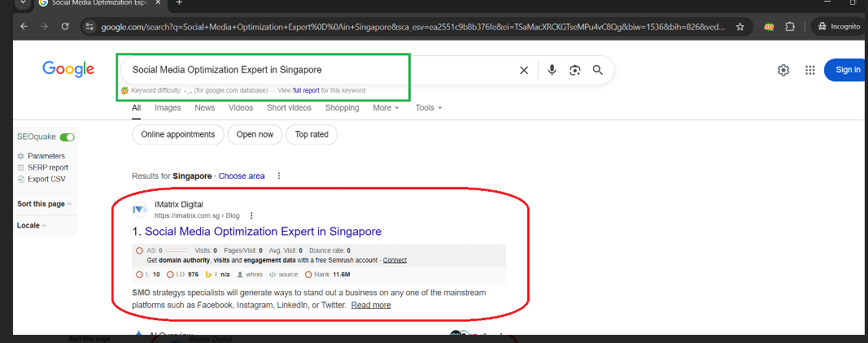Open Google quick settings gear
868x343 pixels.
[x=783, y=70]
